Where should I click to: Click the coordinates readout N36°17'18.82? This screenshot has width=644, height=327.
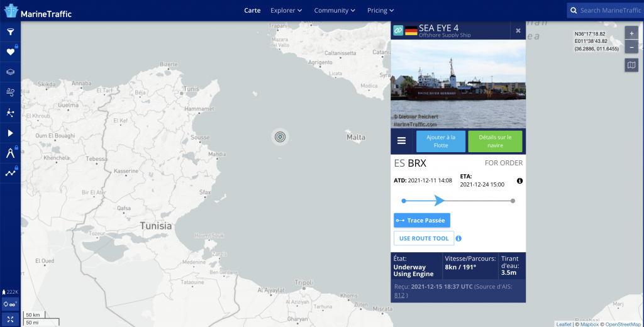[590, 34]
